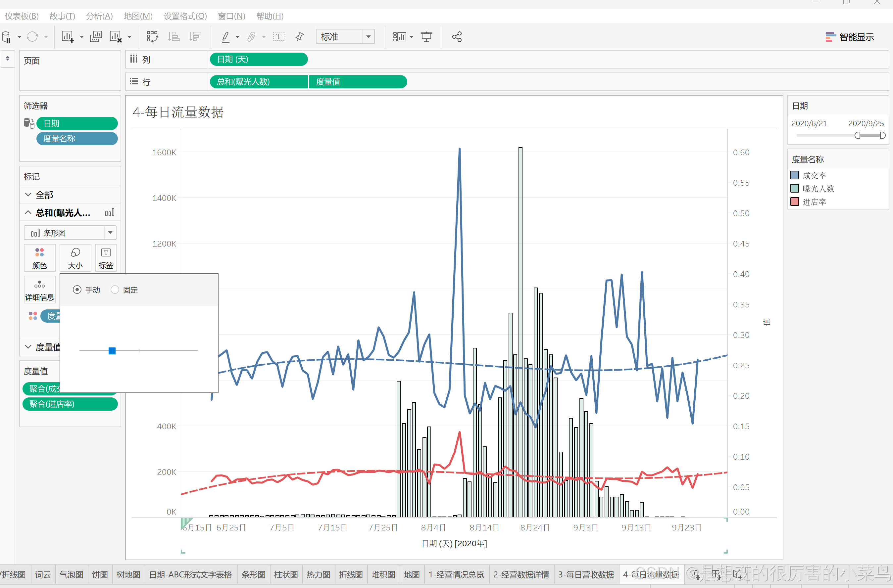This screenshot has width=893, height=588.
Task: Click the 智能显示 button
Action: (850, 37)
